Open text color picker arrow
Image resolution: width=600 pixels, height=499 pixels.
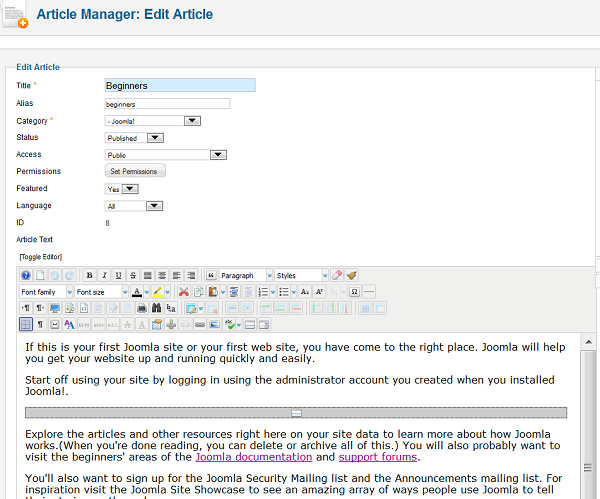(x=147, y=292)
